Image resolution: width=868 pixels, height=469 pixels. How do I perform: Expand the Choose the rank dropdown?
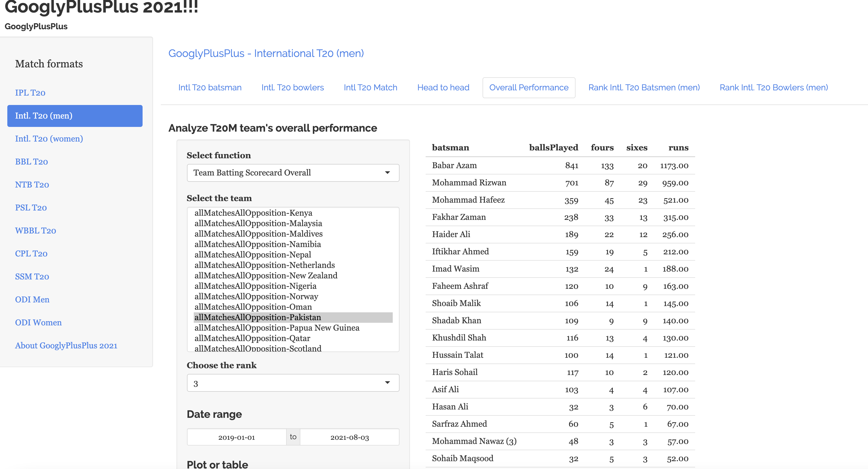point(292,383)
